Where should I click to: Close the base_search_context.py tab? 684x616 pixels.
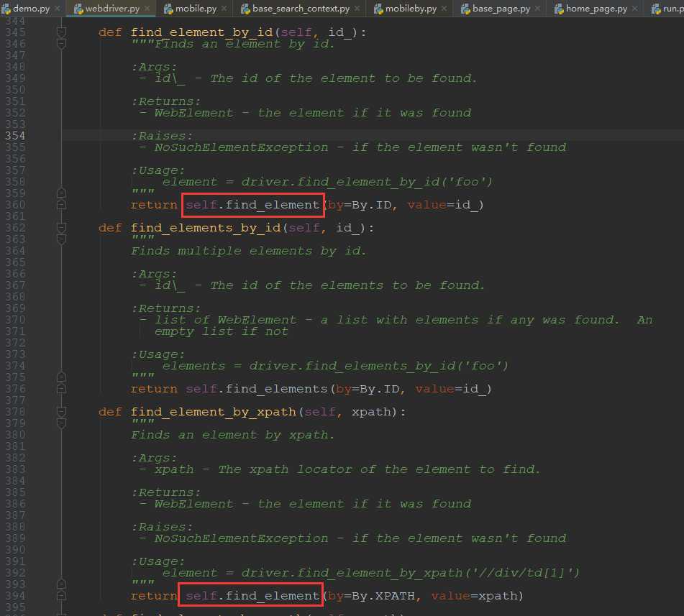coord(357,9)
